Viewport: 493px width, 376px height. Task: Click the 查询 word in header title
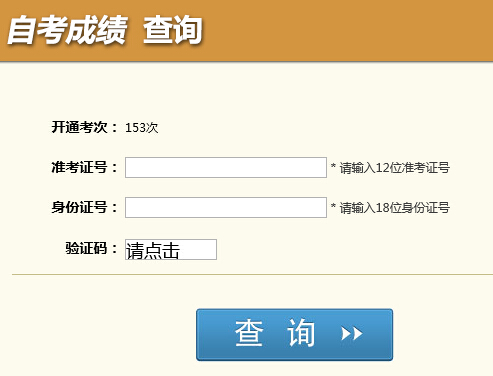173,30
